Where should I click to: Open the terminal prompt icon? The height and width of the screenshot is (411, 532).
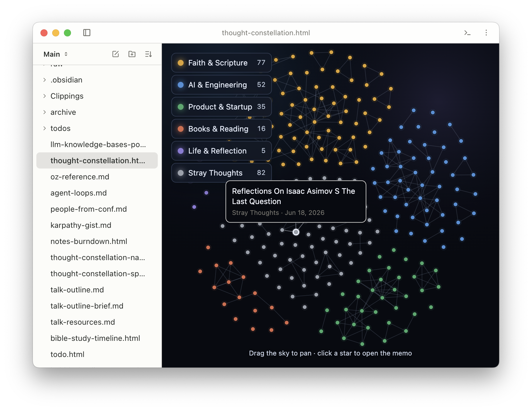(x=467, y=33)
